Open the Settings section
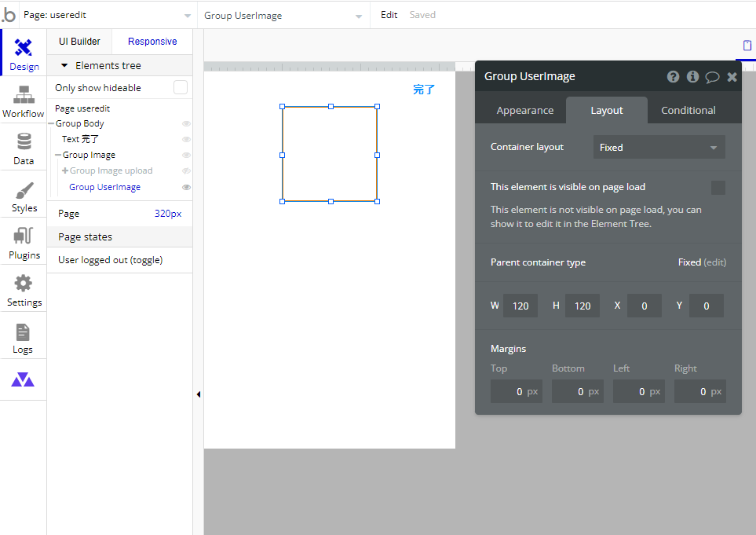The width and height of the screenshot is (756, 535). [24, 290]
